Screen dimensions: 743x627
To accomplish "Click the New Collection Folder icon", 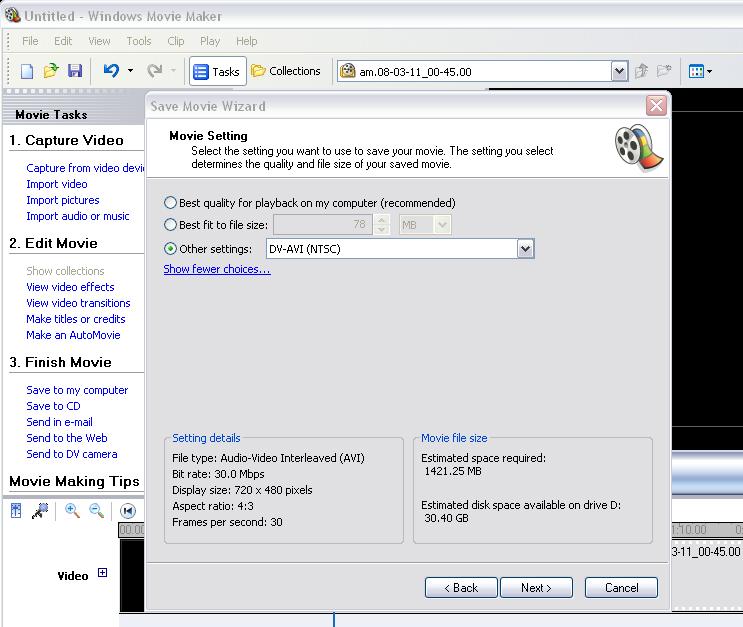I will pyautogui.click(x=664, y=71).
